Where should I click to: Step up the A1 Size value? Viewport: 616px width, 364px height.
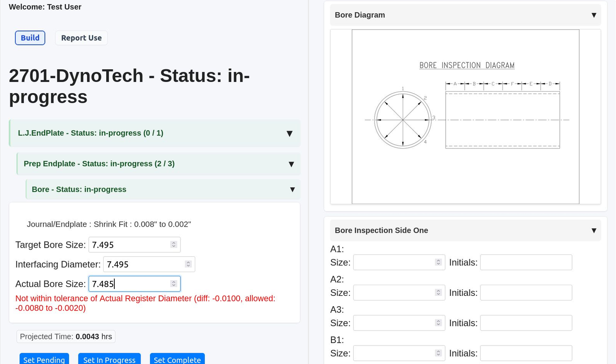(438, 260)
